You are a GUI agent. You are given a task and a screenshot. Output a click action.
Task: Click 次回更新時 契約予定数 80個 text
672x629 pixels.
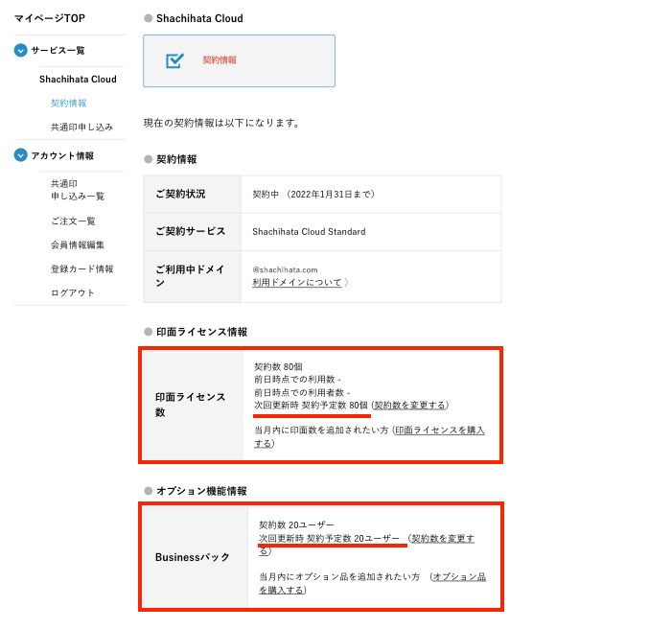pyautogui.click(x=312, y=406)
